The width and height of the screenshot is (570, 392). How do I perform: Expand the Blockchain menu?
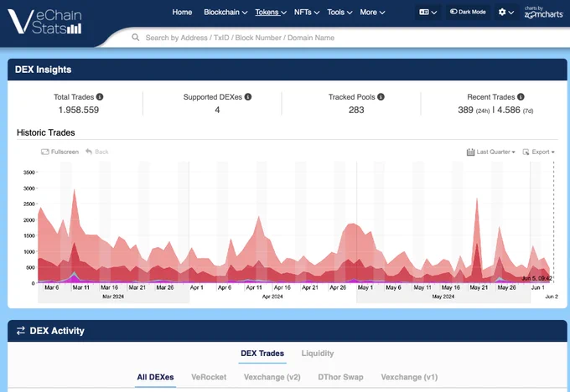(225, 13)
